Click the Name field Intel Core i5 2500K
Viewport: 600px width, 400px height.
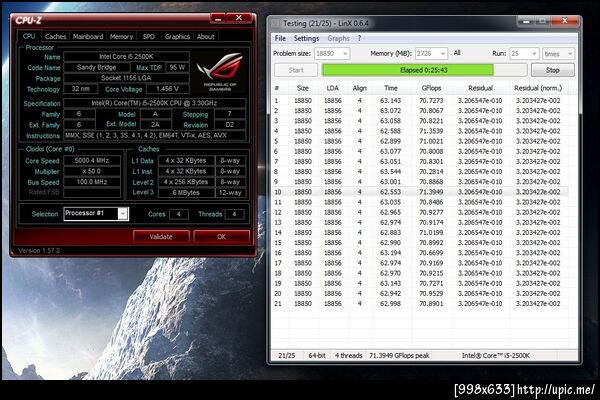(126, 57)
